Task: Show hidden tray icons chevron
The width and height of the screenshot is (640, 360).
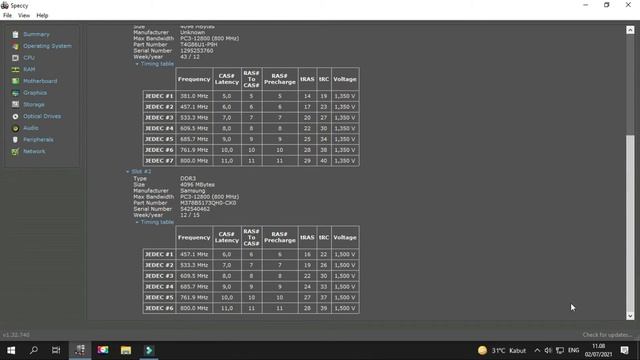Action: pos(537,350)
